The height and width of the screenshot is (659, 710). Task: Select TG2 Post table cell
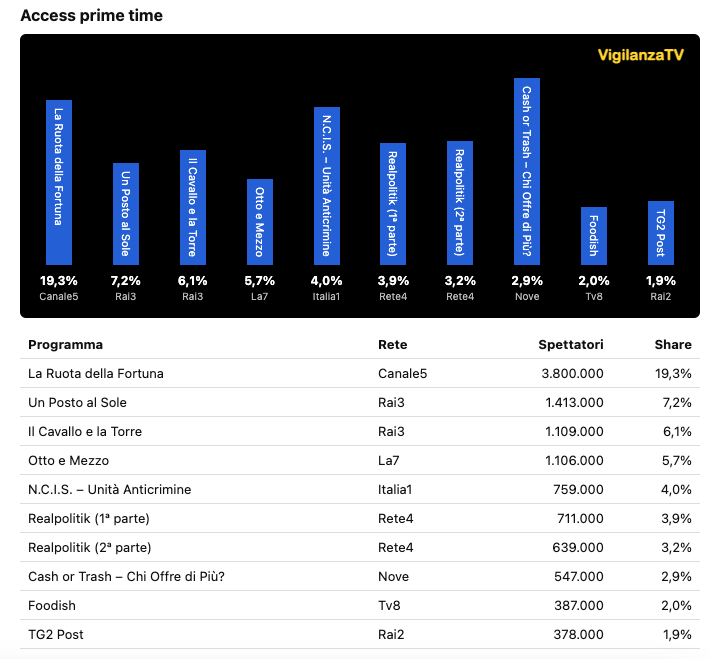[56, 635]
